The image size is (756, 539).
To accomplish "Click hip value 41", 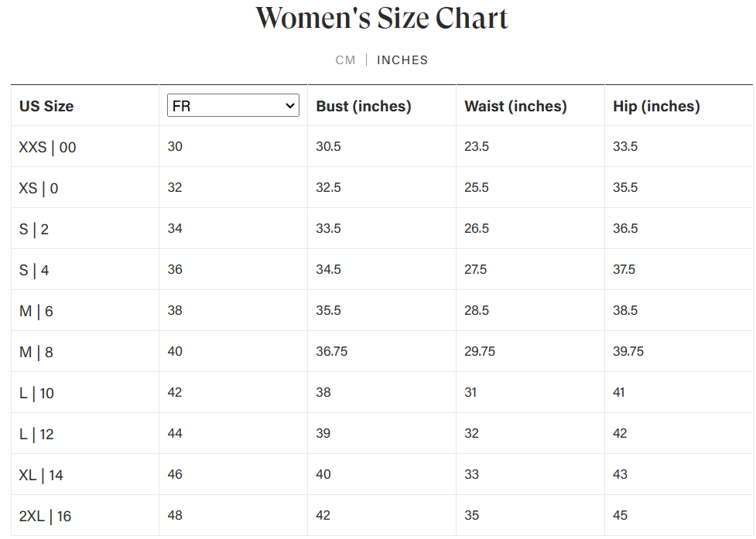I will pos(619,391).
